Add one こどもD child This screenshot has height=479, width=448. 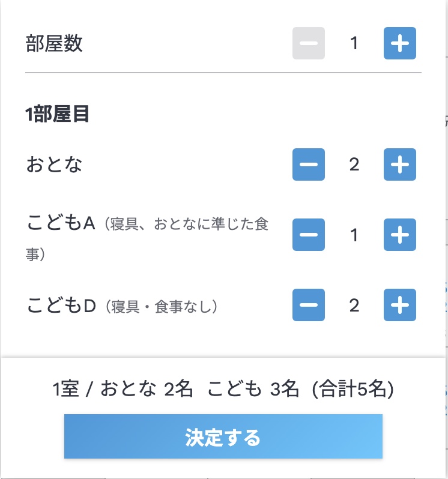(400, 305)
